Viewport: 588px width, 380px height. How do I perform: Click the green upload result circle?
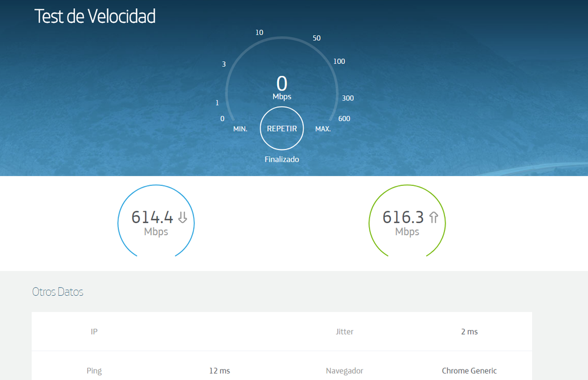pos(407,222)
